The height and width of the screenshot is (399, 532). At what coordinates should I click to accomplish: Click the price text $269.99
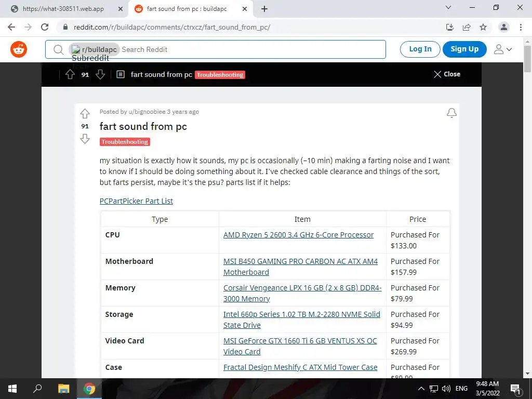403,352
